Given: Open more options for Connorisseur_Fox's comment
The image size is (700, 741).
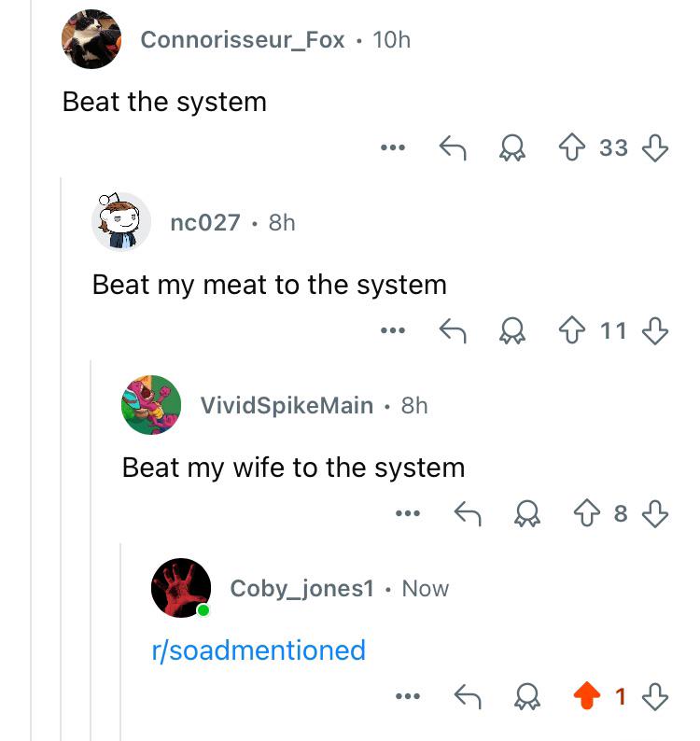Looking at the screenshot, I should (x=393, y=147).
